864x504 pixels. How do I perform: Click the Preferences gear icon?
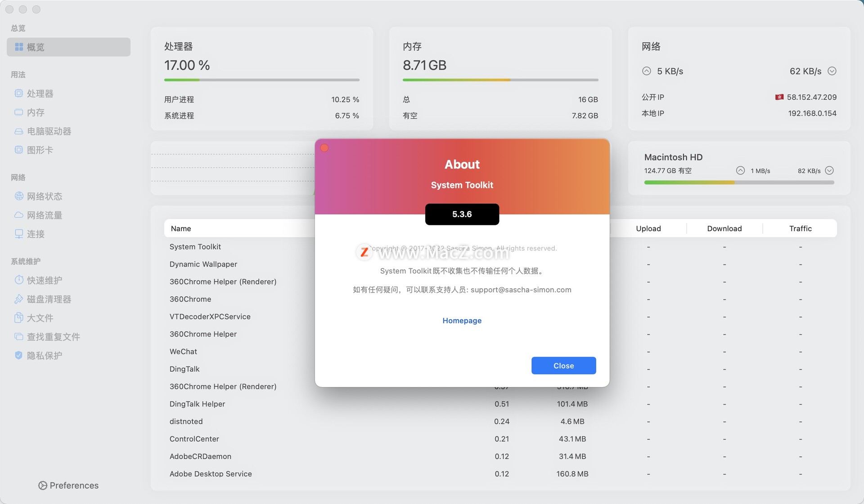[42, 486]
